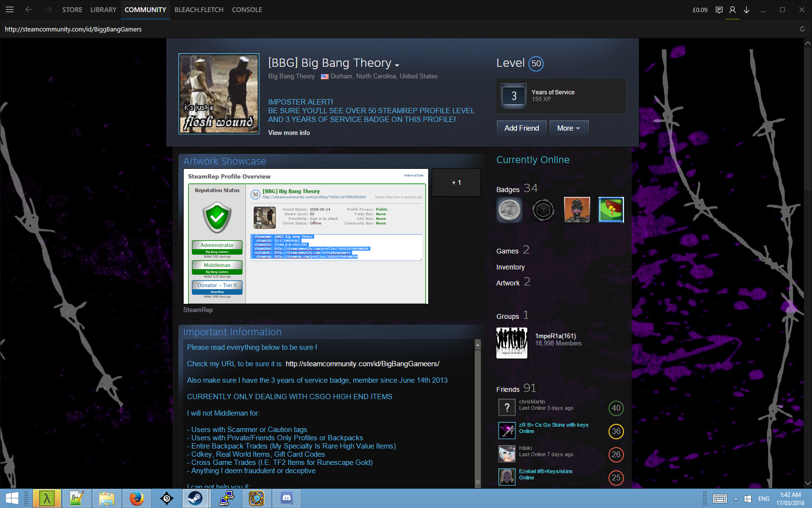Screen dimensions: 812x508
Task: Expand the profile name dropdown arrow
Action: [397, 65]
